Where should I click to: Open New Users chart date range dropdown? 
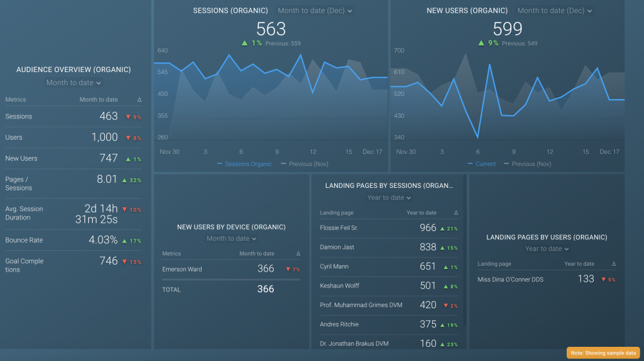554,11
